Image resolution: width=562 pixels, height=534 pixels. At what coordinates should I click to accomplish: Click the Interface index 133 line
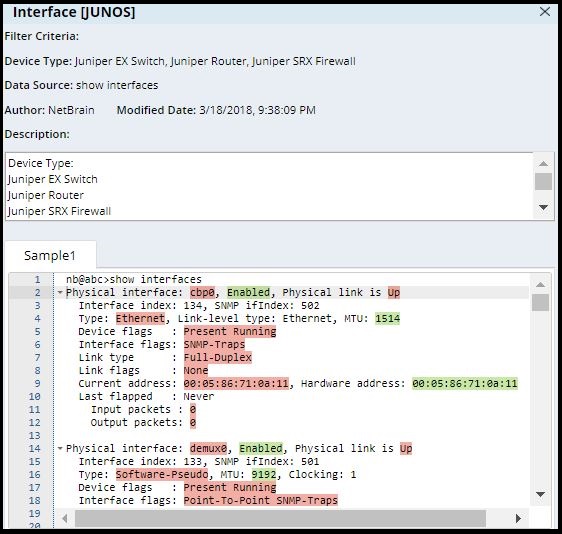point(199,462)
